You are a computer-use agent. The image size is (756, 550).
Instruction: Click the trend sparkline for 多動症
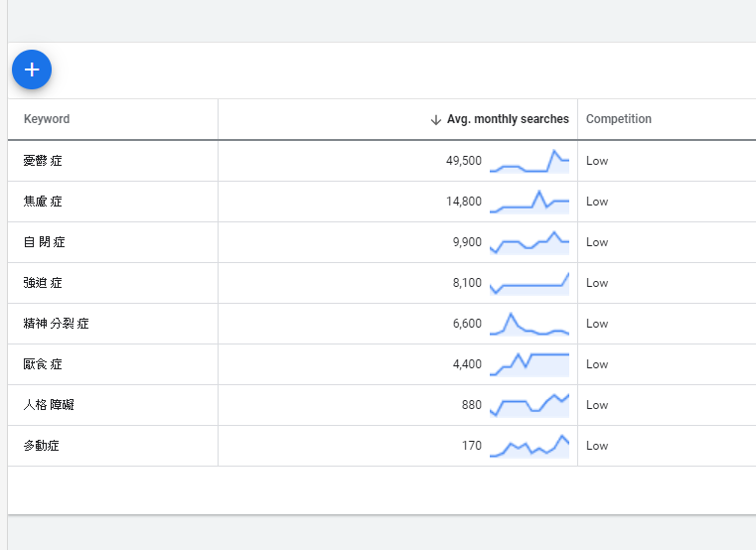pyautogui.click(x=529, y=446)
